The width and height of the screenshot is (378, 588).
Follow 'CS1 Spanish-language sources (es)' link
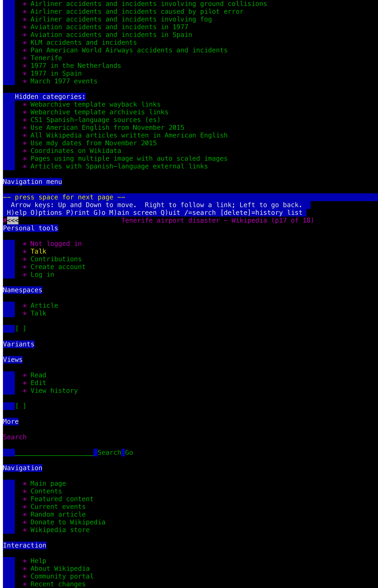click(96, 120)
